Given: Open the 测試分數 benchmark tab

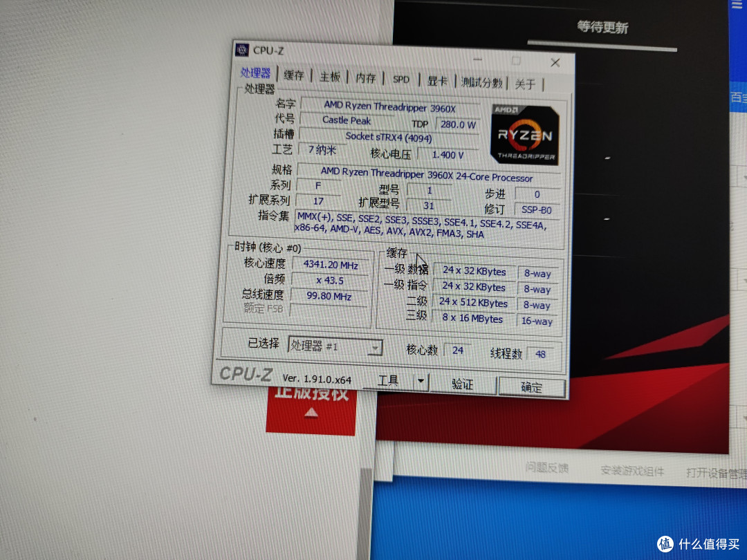Looking at the screenshot, I should click(x=481, y=83).
